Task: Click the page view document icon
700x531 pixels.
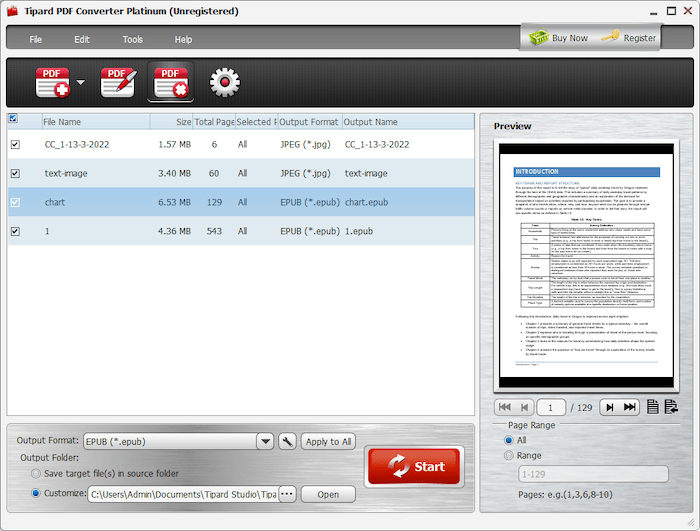Action: [652, 407]
